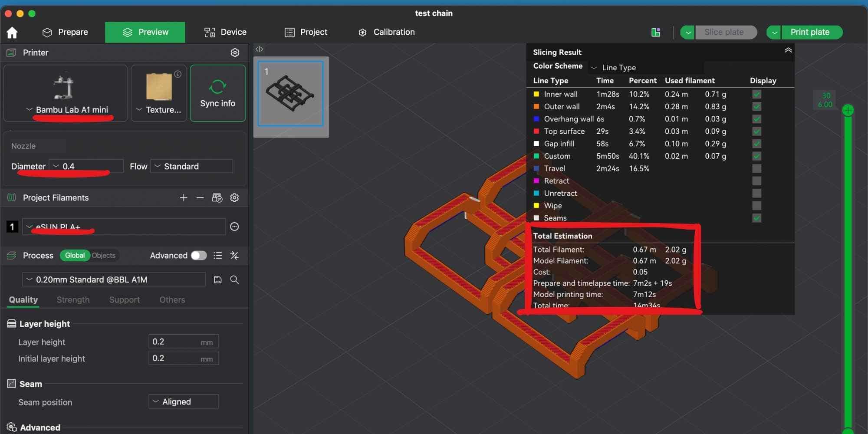Click the textured plate info icon
868x434 pixels.
click(178, 74)
